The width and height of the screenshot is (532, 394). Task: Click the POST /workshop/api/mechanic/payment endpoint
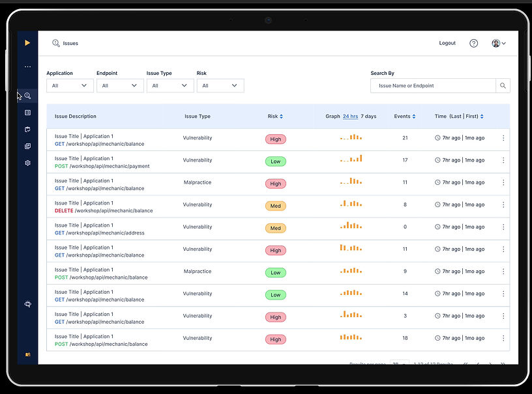tap(102, 166)
